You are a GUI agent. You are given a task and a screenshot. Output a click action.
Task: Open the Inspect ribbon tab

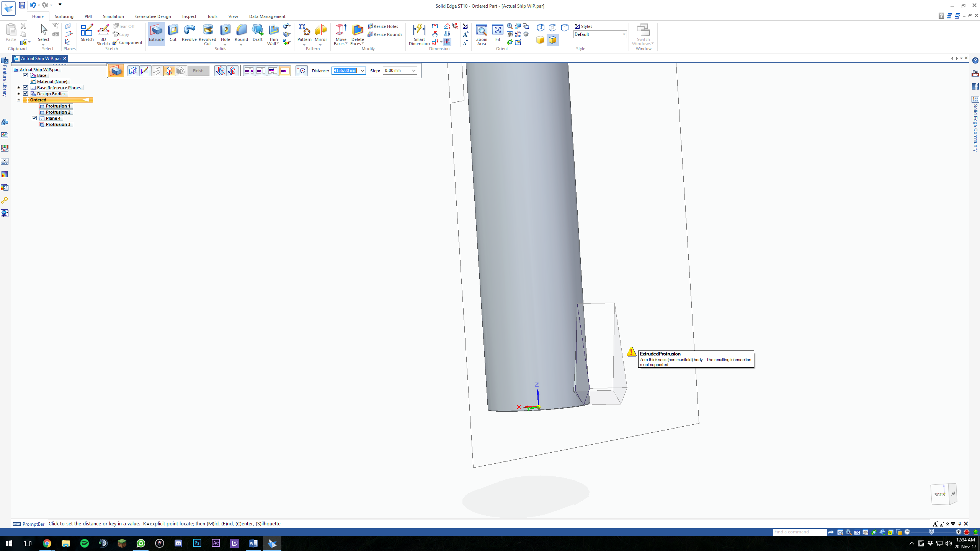(x=189, y=16)
